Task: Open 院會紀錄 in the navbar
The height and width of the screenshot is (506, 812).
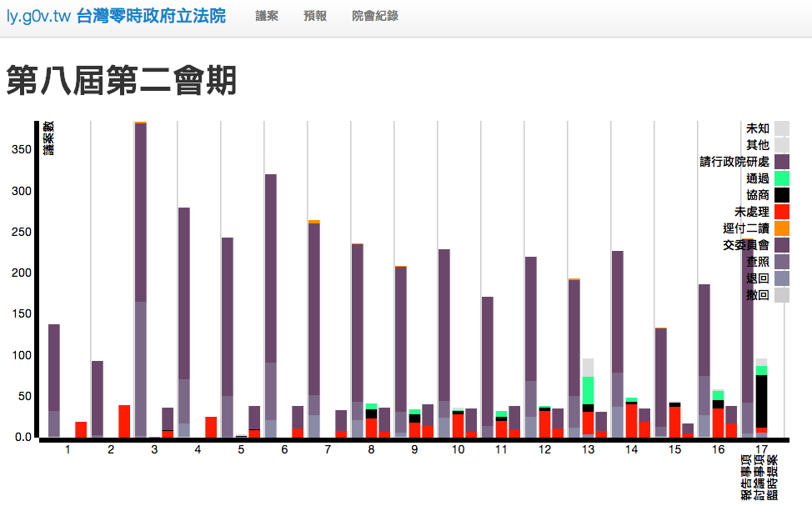Action: [374, 16]
